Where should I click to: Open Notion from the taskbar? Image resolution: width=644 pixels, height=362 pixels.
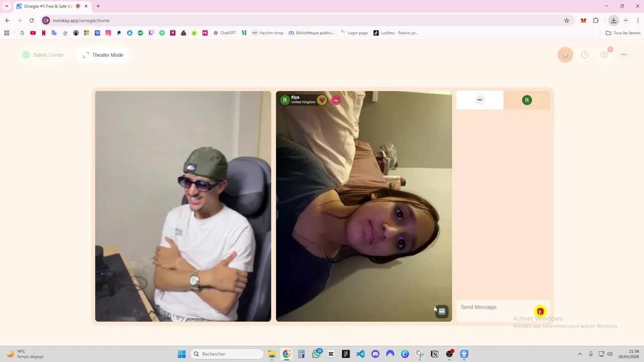pos(435,354)
